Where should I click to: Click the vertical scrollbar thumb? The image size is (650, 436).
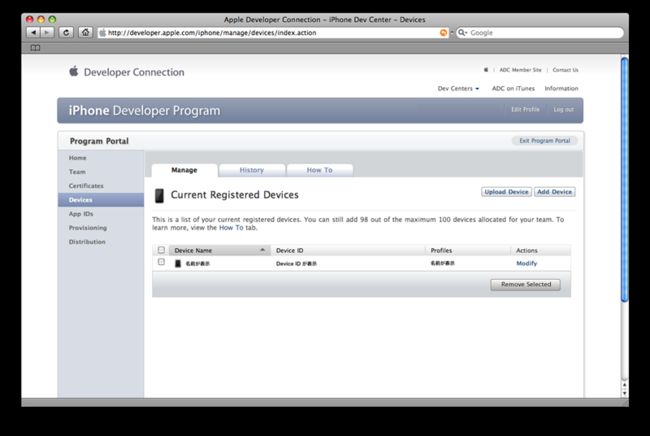coord(624,179)
